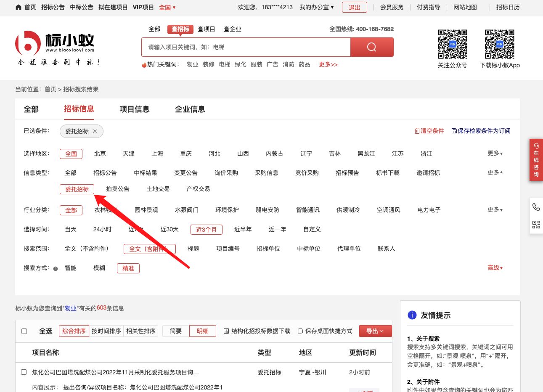Open the 导出 dropdown button
The image size is (543, 392).
pos(375,331)
